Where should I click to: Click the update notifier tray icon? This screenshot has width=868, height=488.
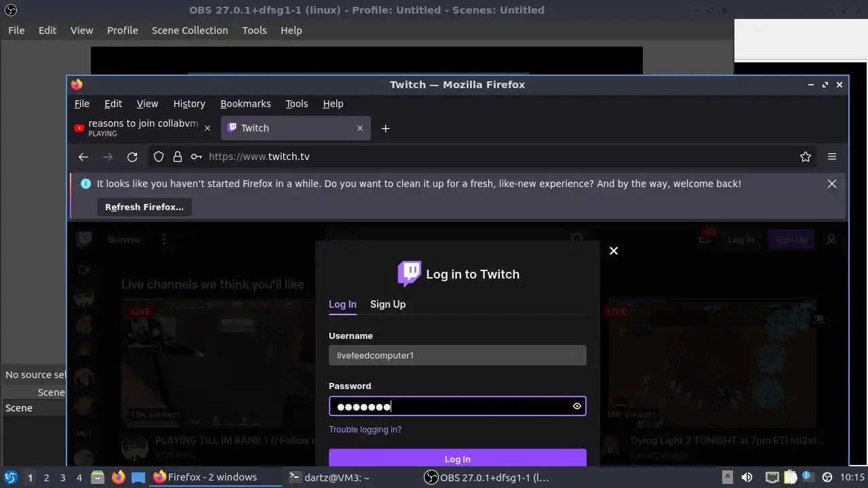[808, 477]
